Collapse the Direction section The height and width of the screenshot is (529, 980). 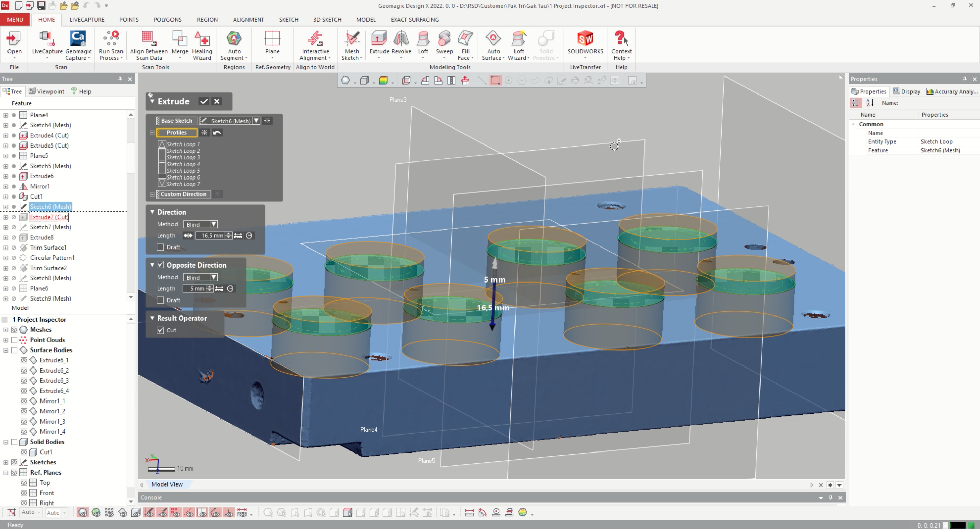click(152, 212)
